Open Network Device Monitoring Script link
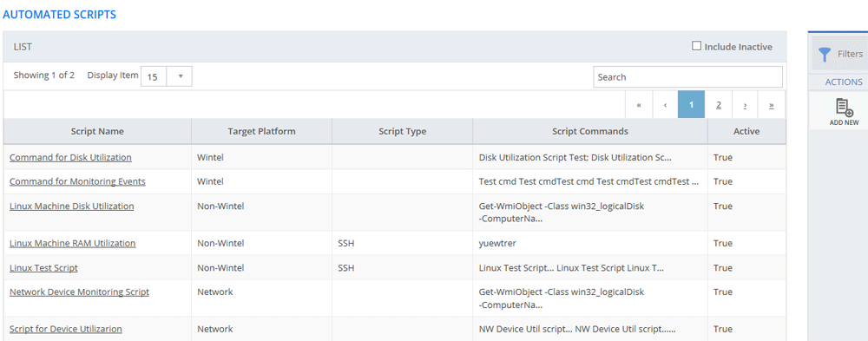 [79, 292]
